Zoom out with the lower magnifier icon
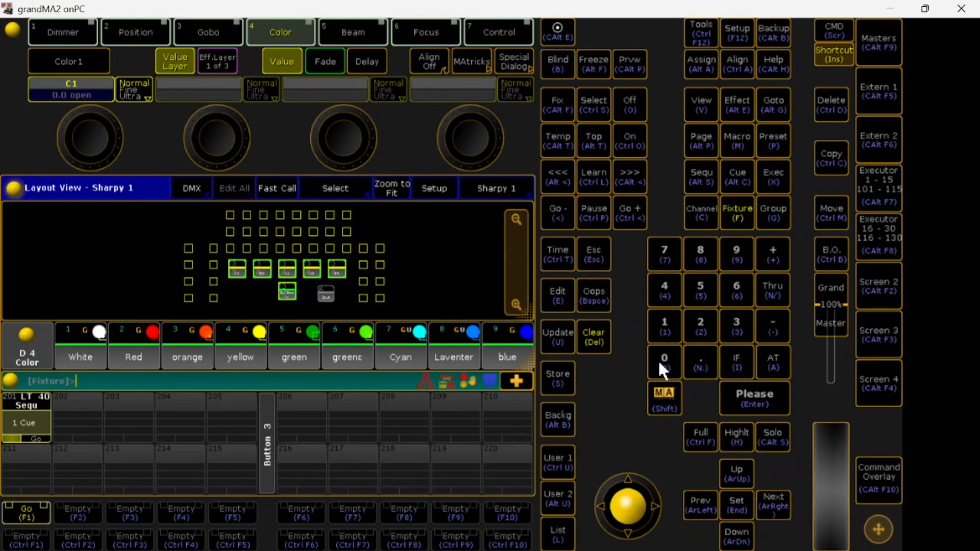 point(517,305)
